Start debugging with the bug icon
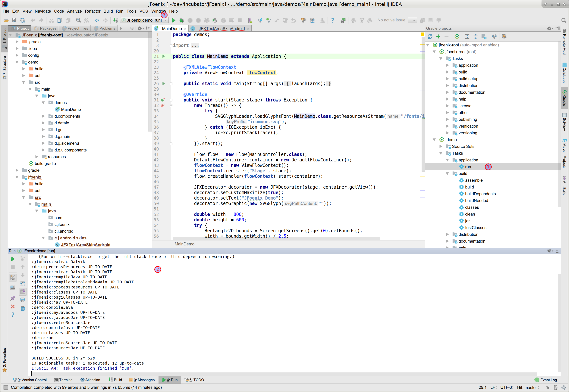The width and height of the screenshot is (569, 392). pos(182,20)
